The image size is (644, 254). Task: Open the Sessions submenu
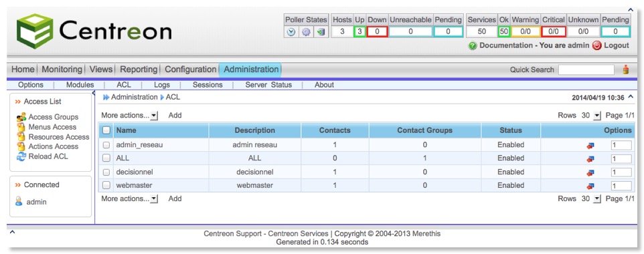[x=208, y=85]
